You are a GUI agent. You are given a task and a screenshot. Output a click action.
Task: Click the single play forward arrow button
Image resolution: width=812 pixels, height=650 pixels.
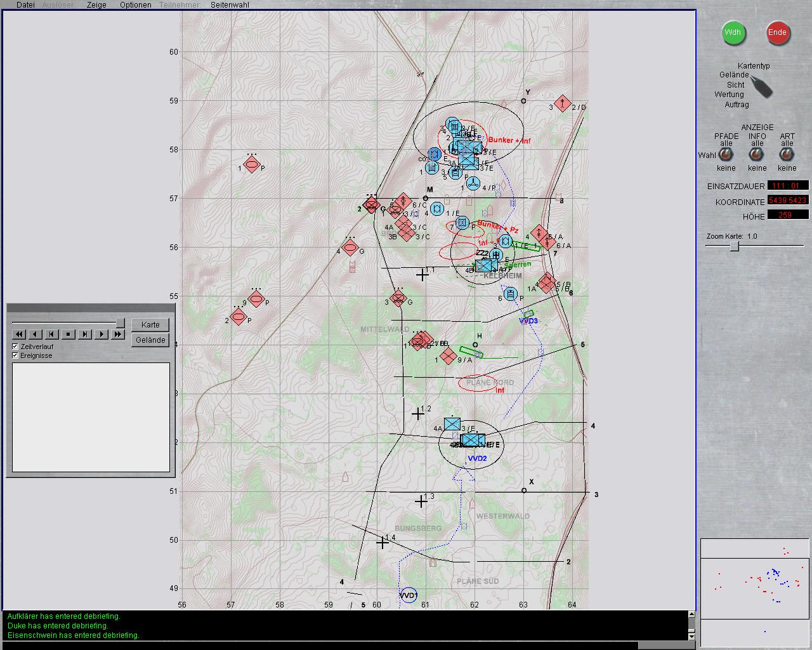(x=101, y=334)
